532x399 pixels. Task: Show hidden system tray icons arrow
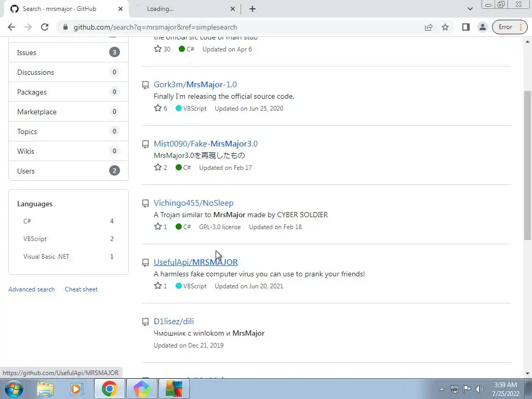(442, 389)
